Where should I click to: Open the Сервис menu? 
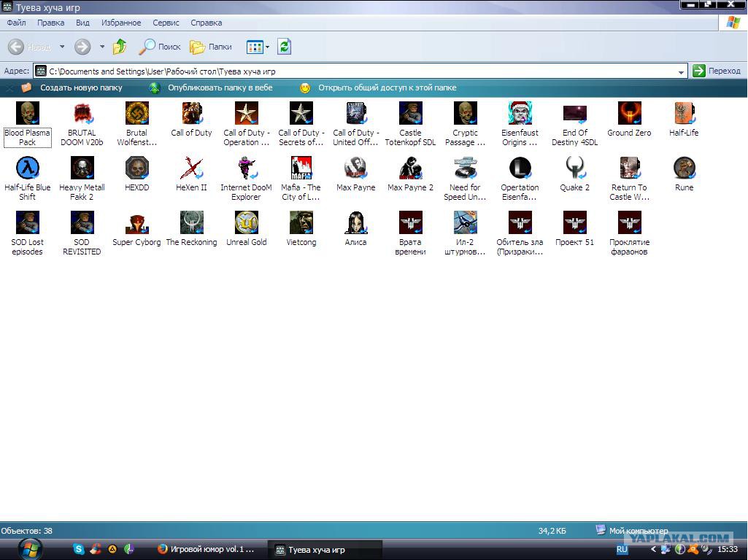(166, 23)
